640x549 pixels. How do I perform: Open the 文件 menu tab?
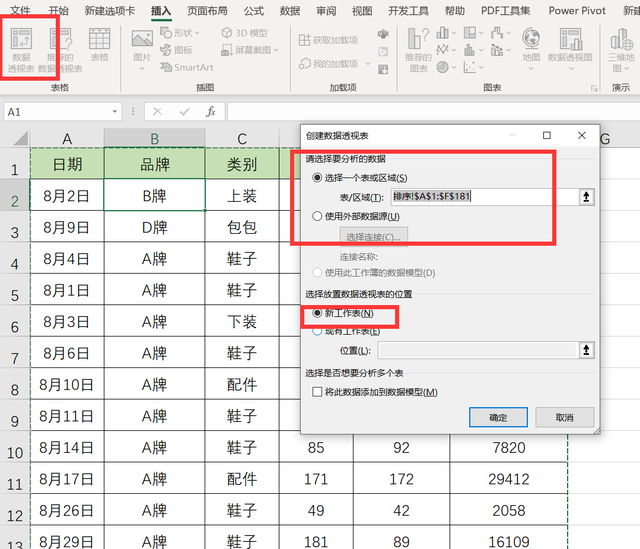pyautogui.click(x=20, y=11)
